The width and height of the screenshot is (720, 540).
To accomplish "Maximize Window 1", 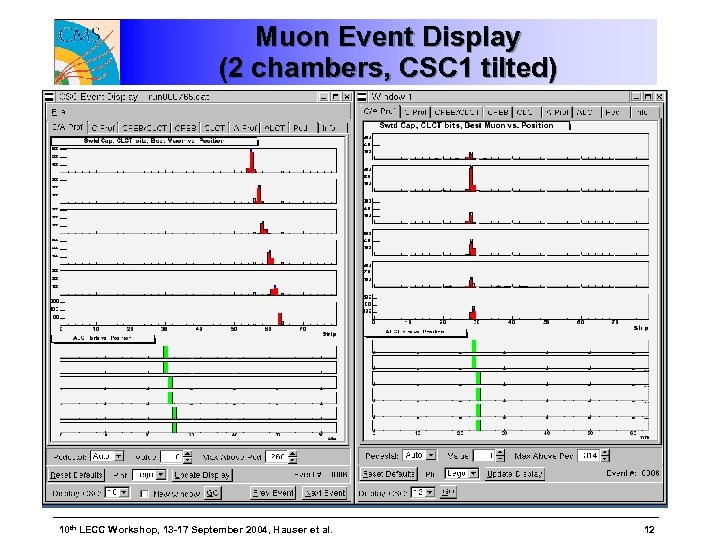I will tap(648, 96).
